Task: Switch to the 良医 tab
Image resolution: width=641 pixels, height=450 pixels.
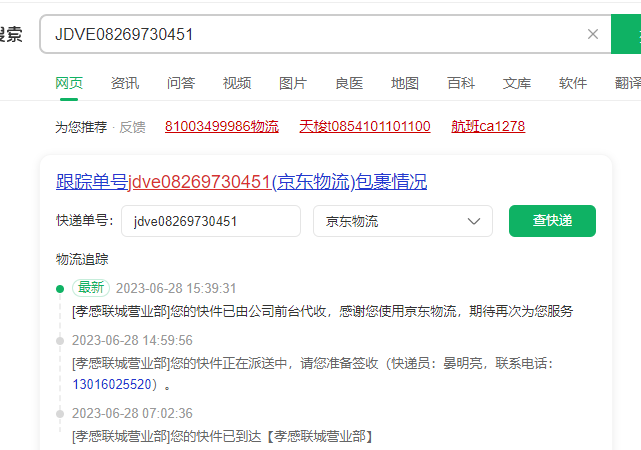Action: point(349,83)
